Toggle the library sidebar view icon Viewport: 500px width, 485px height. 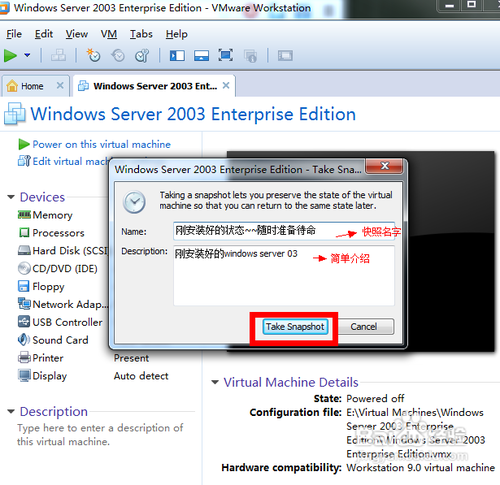point(177,55)
